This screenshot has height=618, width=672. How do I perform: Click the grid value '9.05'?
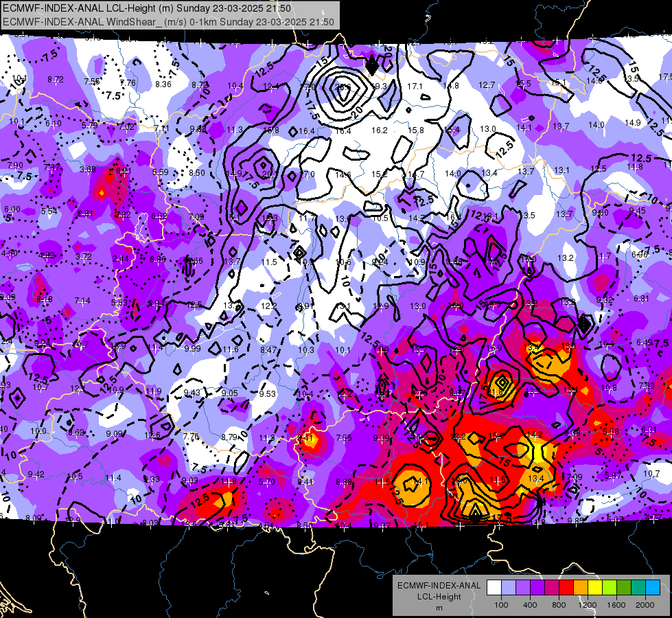pos(230,393)
